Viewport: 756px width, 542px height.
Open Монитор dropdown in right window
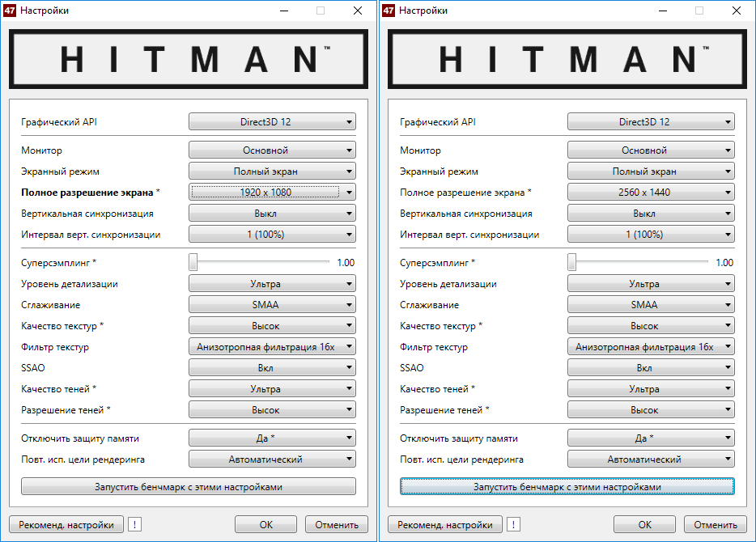tap(652, 150)
